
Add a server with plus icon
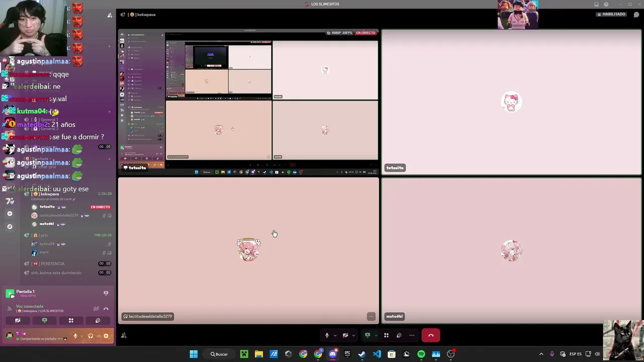click(10, 214)
